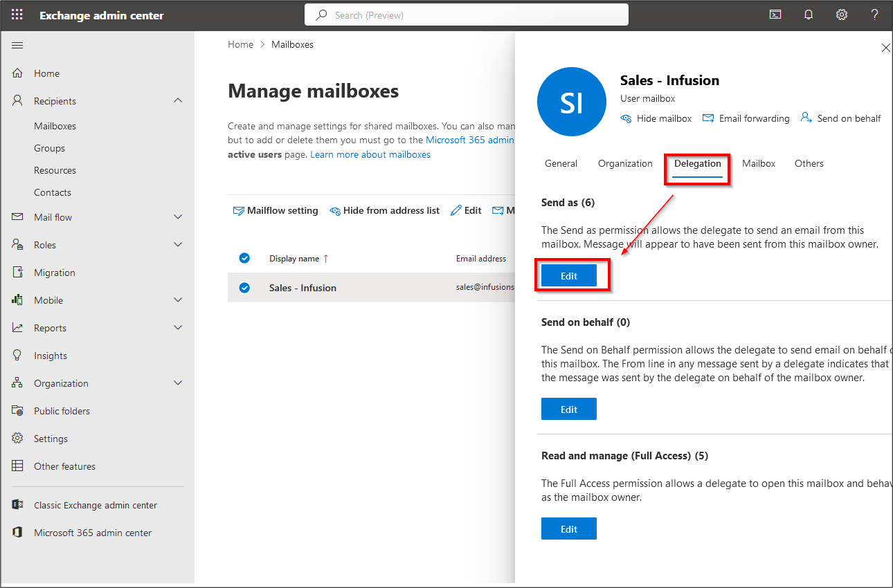Select the Delegation tab
Image resolution: width=893 pixels, height=588 pixels.
pos(698,164)
